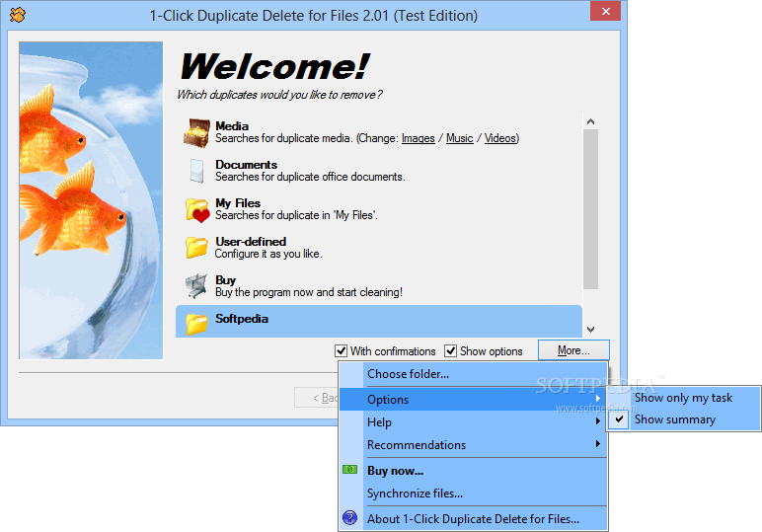Click the goldfish bowl welcome image
The height and width of the screenshot is (532, 762).
(x=91, y=200)
